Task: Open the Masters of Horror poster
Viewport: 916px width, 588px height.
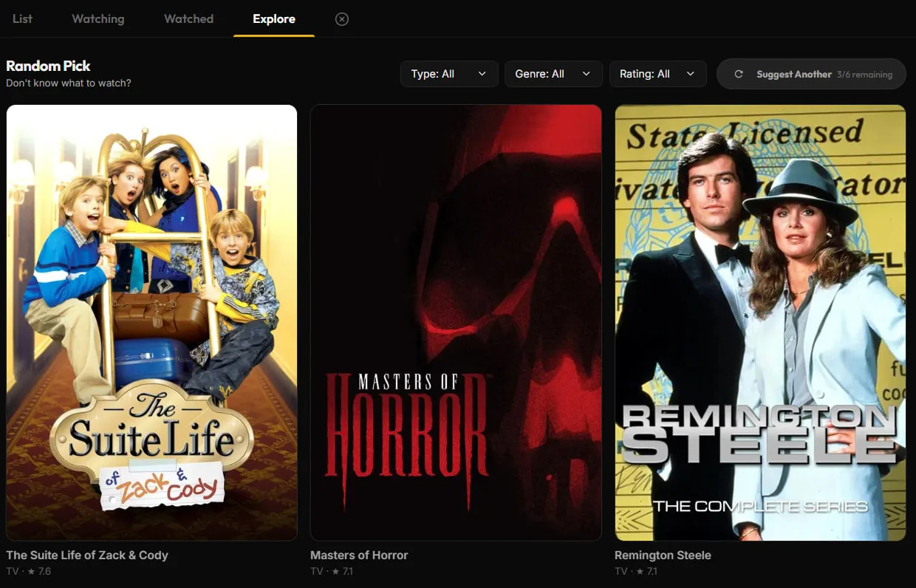Action: click(456, 322)
